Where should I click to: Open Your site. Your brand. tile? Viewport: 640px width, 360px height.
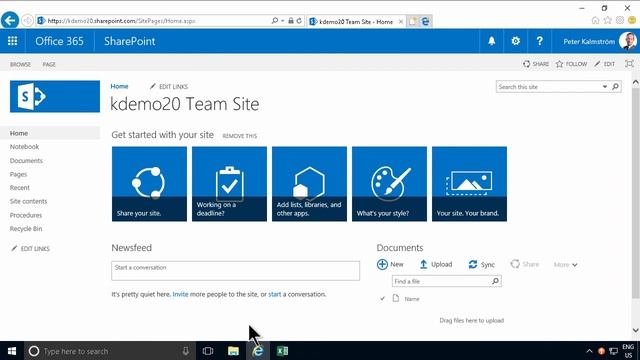(469, 184)
